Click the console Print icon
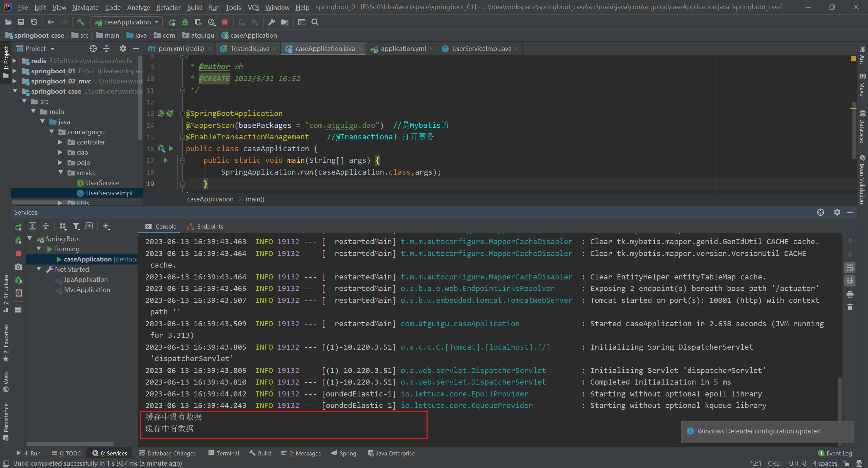The height and width of the screenshot is (468, 868). [850, 294]
